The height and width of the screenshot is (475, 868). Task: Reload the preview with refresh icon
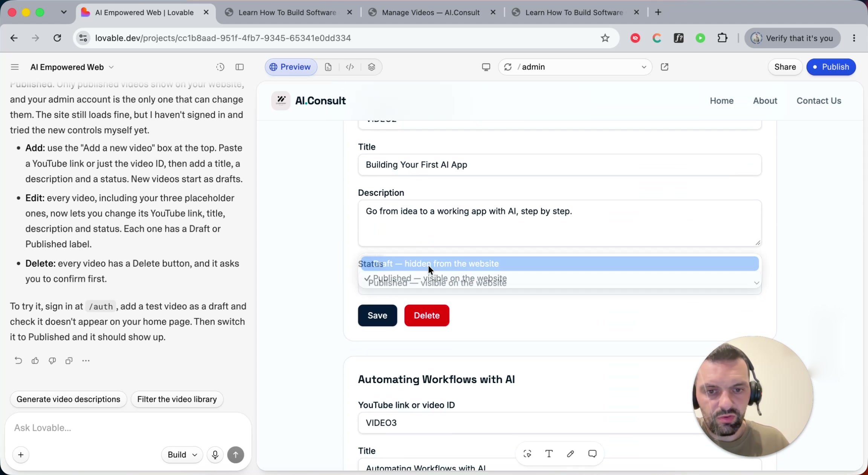508,67
